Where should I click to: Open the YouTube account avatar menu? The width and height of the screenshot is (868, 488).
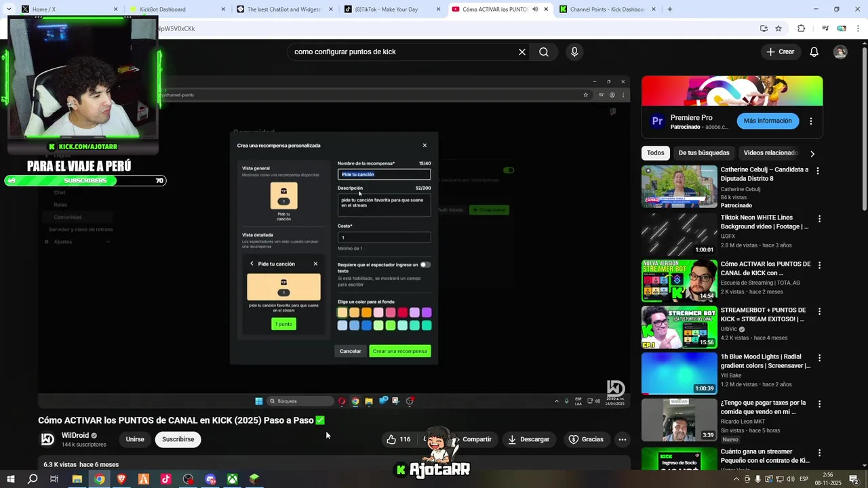click(840, 52)
